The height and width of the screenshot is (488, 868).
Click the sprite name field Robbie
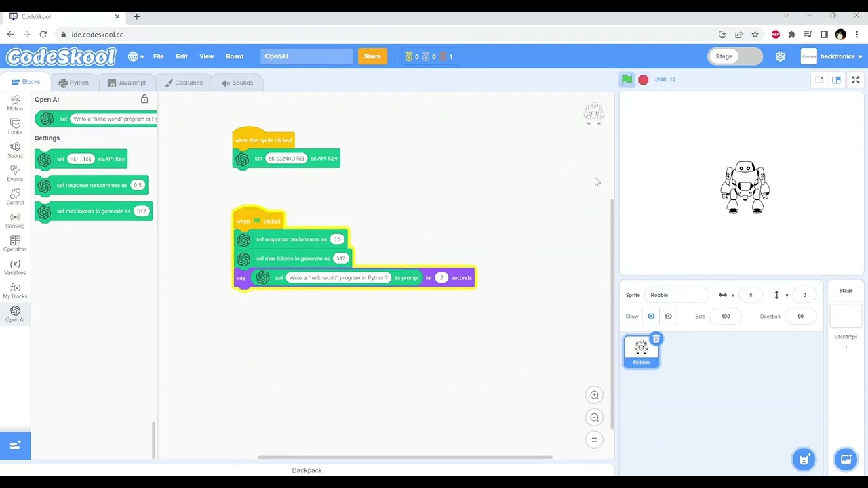[675, 295]
